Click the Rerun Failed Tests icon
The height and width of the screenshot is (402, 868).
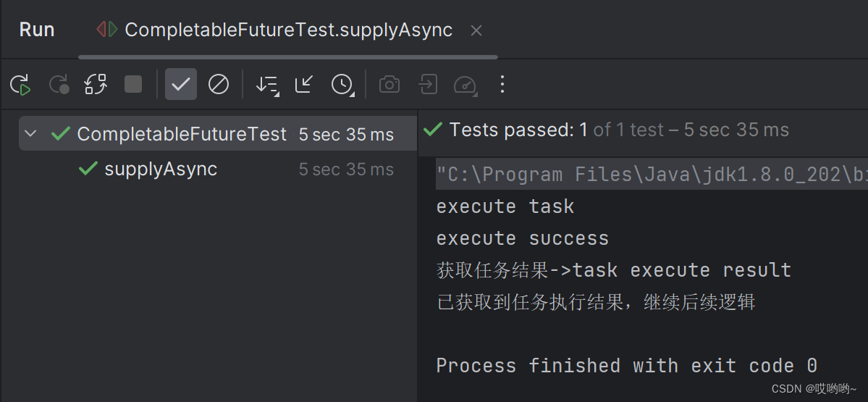[59, 85]
